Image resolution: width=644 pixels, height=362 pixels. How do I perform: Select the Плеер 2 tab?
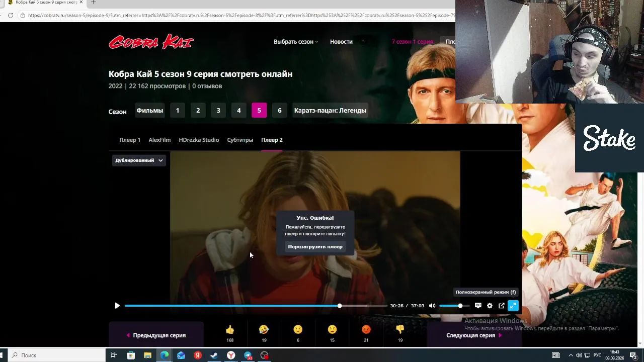pos(272,140)
